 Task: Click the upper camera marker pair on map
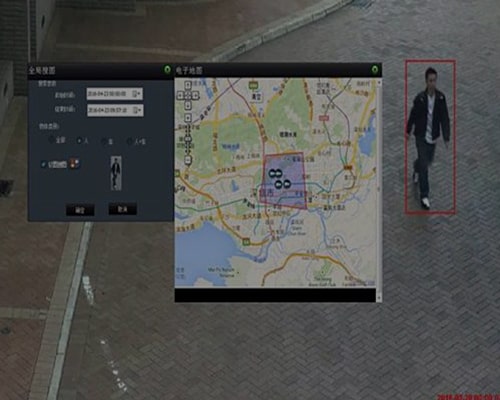coord(276,173)
